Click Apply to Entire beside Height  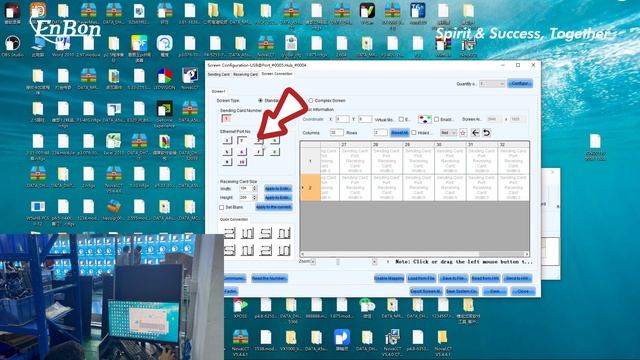coord(278,198)
